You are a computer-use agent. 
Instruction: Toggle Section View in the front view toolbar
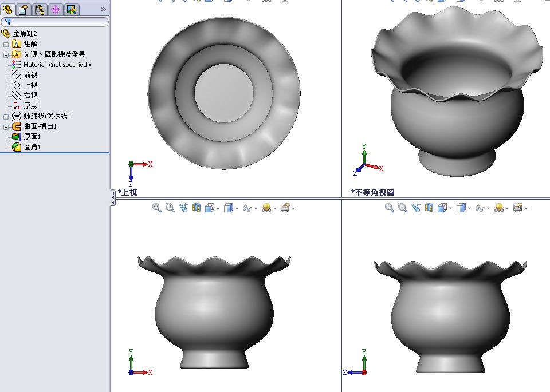click(197, 208)
